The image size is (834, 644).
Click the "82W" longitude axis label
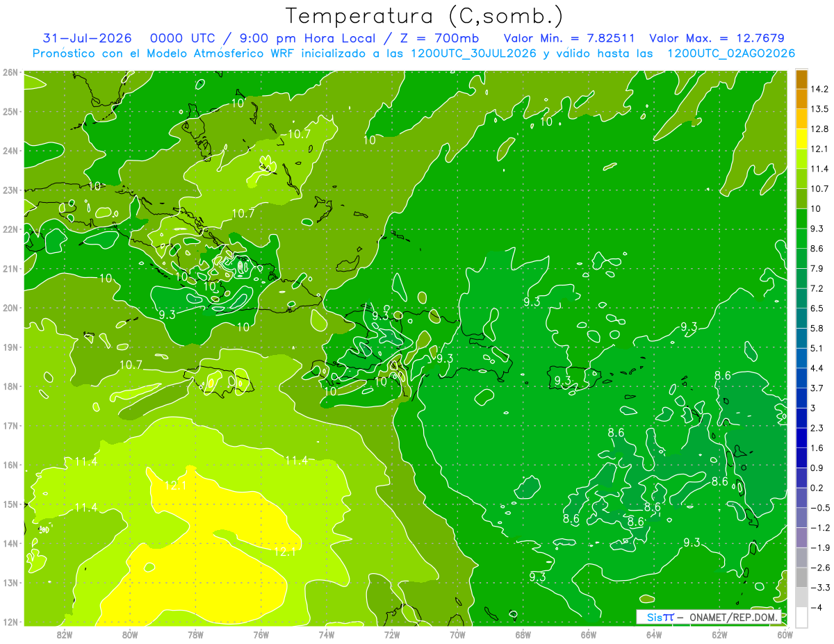click(x=65, y=634)
